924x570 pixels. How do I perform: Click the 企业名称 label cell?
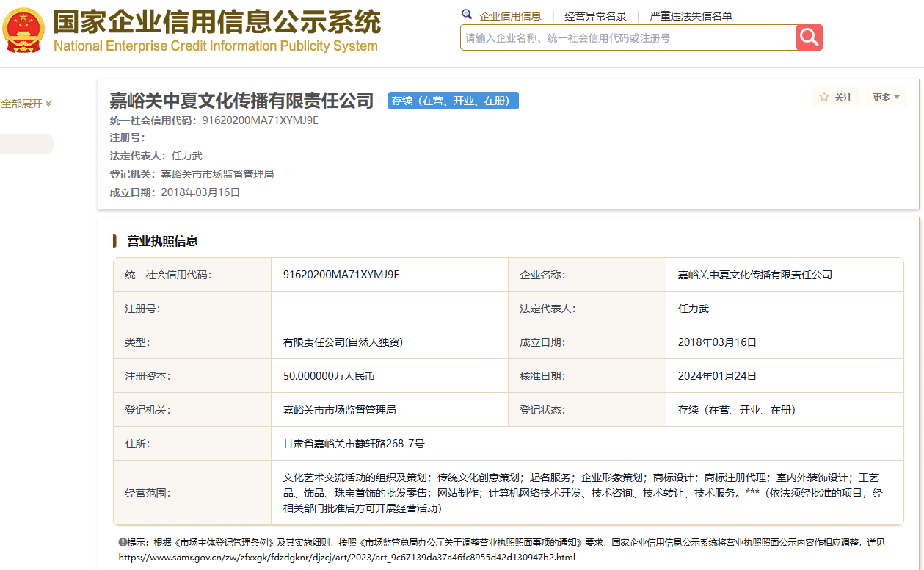tap(587, 275)
